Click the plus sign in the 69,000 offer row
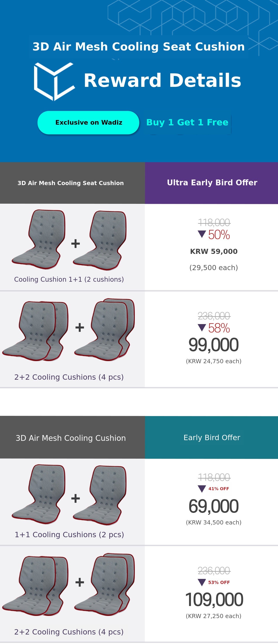Viewport: 278px width, 644px height. click(76, 498)
